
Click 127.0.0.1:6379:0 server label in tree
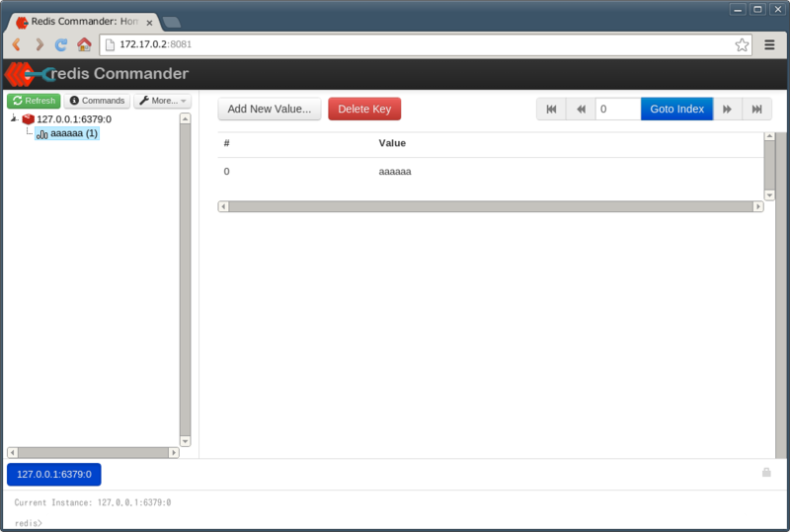point(74,119)
